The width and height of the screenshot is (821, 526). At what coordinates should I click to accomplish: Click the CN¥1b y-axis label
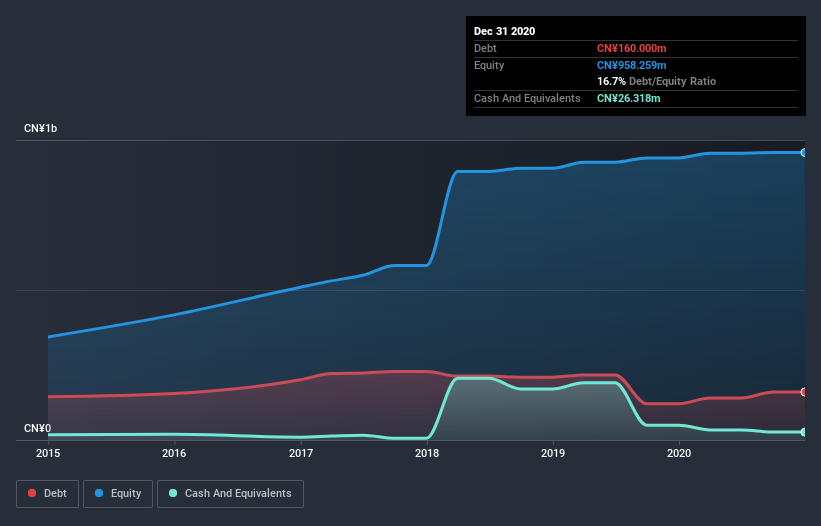point(40,128)
